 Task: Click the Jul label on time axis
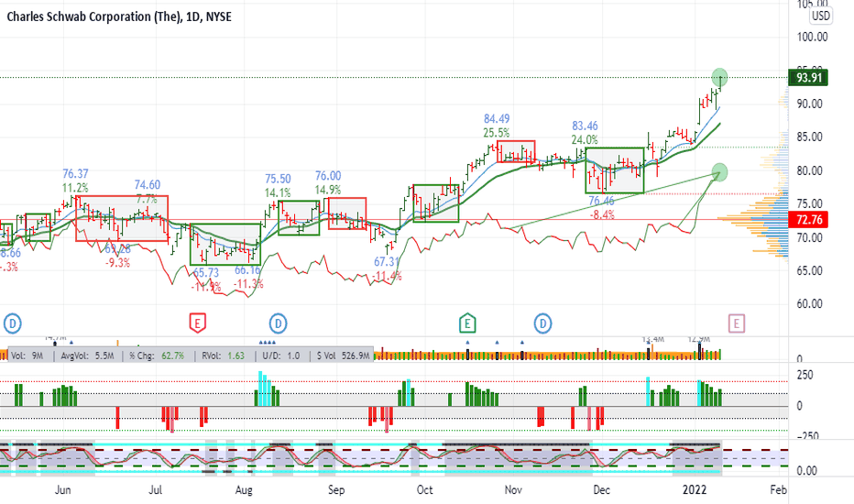pos(155,490)
